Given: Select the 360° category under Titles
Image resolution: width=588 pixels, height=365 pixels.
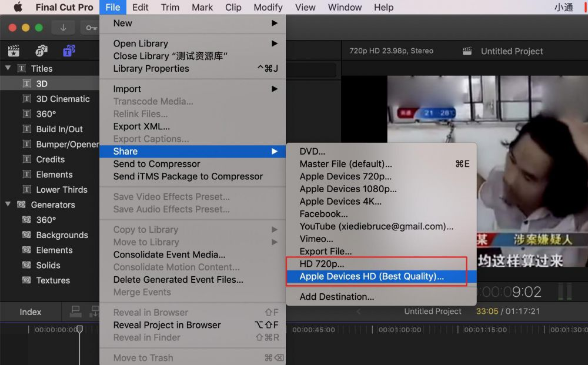Looking at the screenshot, I should pos(49,114).
